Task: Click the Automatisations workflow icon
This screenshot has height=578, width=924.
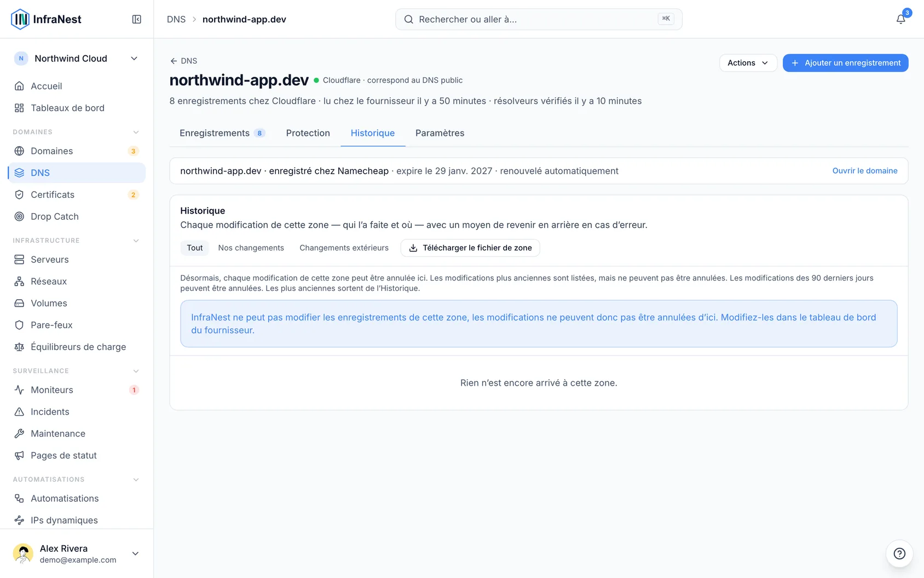Action: [19, 498]
